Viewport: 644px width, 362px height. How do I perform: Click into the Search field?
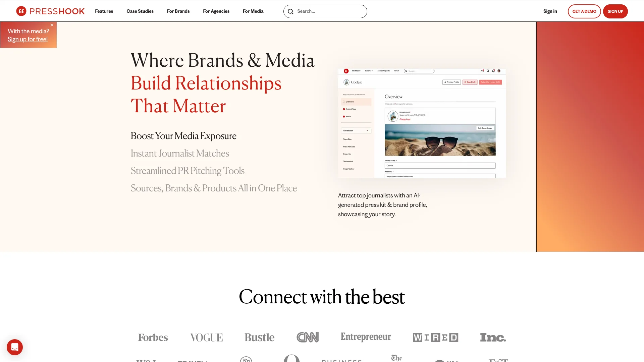point(325,11)
